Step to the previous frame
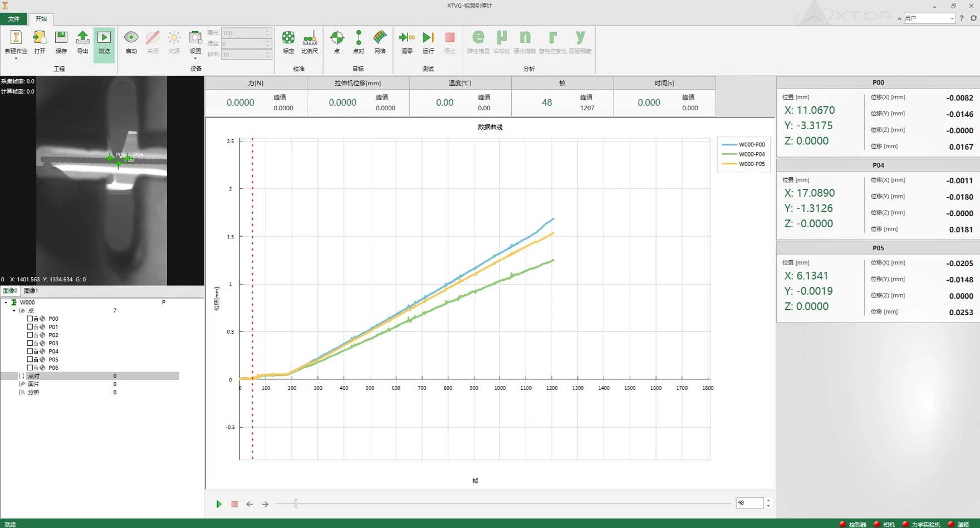 (x=249, y=504)
